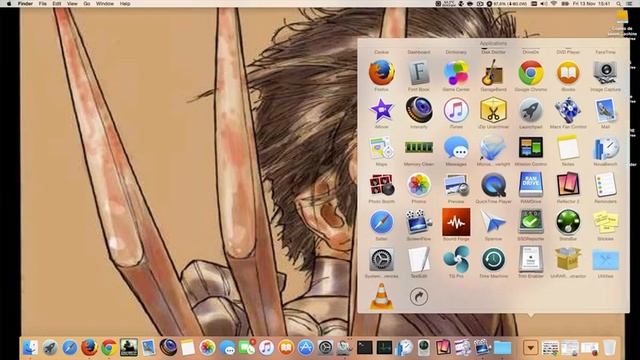The height and width of the screenshot is (360, 640).
Task: Launch SSDReporter from the stack
Action: tap(531, 222)
